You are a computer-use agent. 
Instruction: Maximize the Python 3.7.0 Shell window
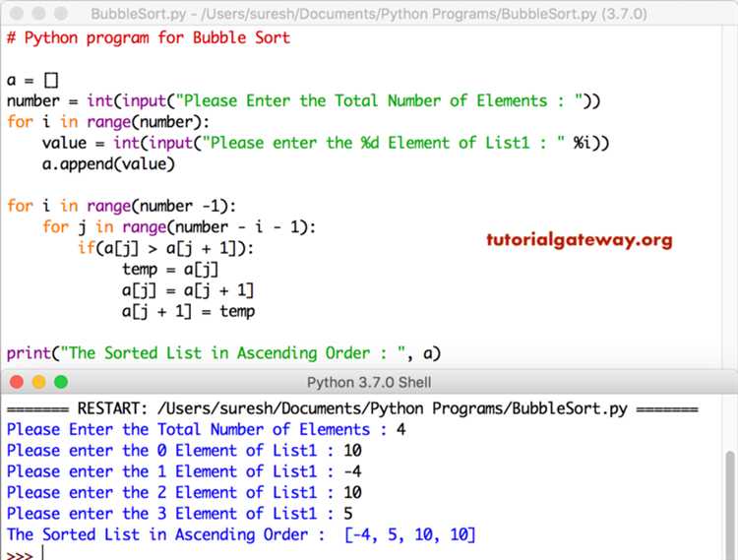pos(61,382)
